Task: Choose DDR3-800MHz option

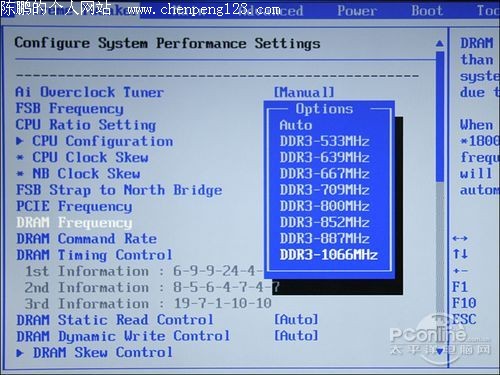Action: (x=324, y=206)
